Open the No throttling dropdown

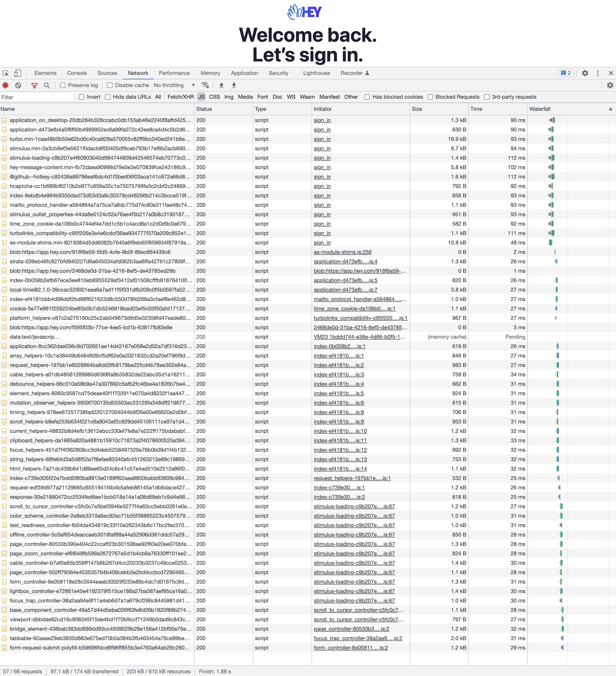point(174,85)
